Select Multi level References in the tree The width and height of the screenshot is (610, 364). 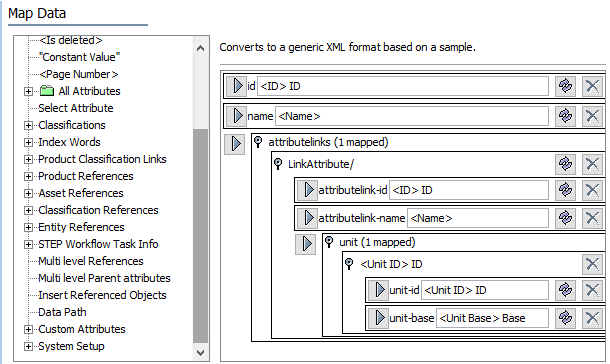pos(91,261)
